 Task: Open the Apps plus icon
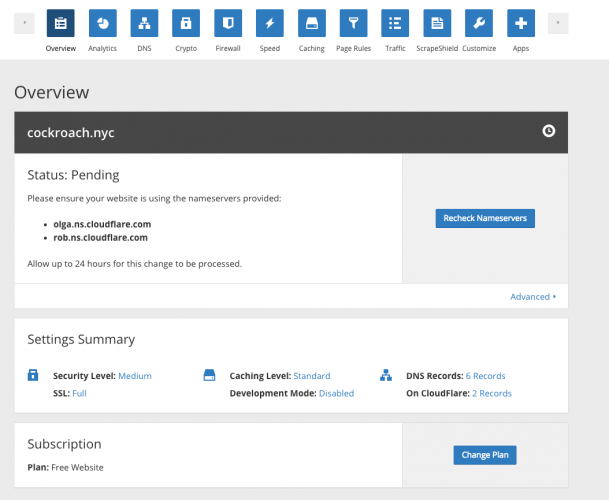coord(521,23)
